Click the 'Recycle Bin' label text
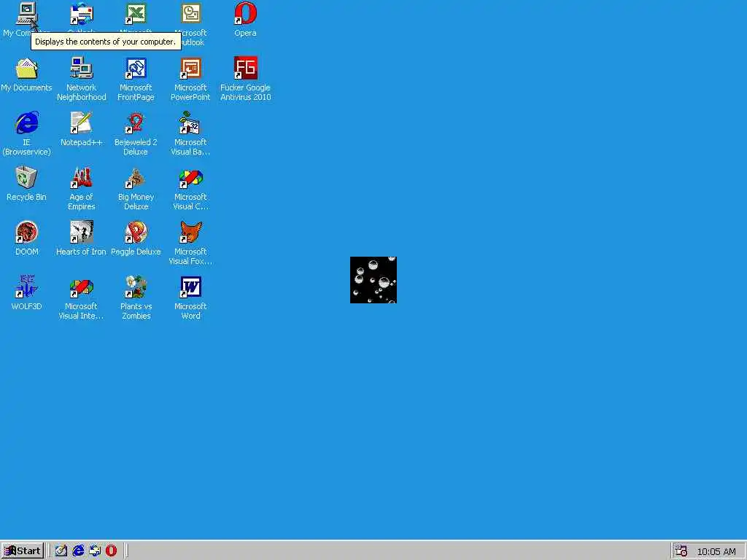This screenshot has height=560, width=747. pos(27,197)
